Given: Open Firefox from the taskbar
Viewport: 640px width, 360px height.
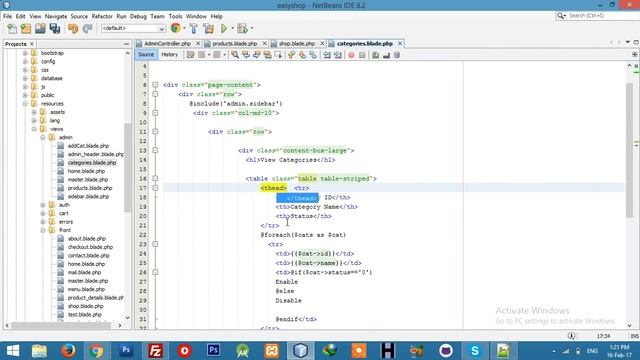Looking at the screenshot, I should click(x=68, y=351).
